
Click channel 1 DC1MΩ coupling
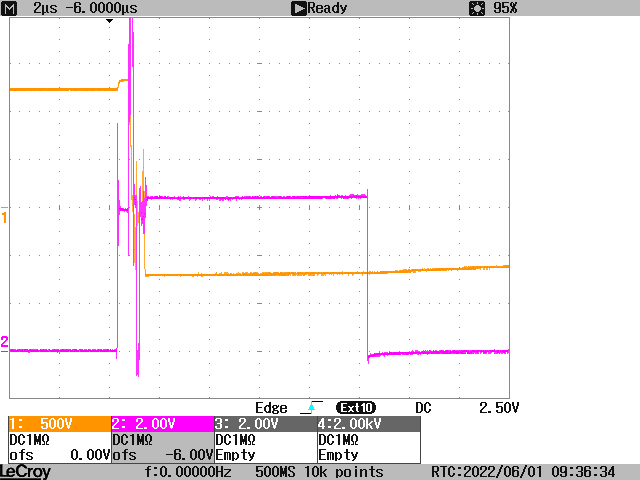click(29, 440)
